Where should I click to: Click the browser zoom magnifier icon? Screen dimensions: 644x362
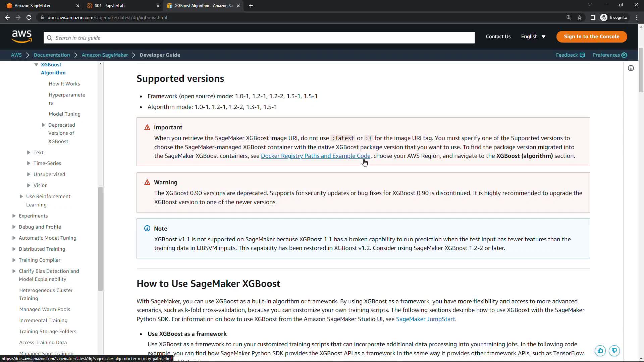[569, 17]
